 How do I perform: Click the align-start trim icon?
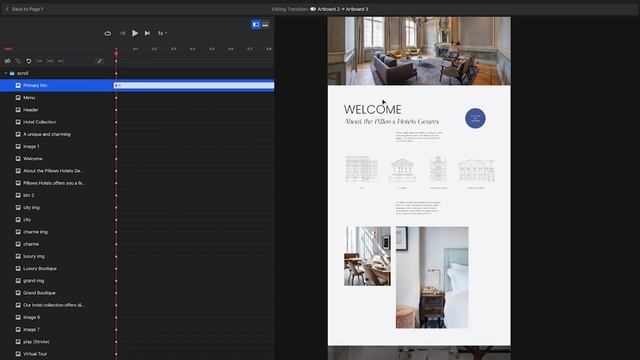(x=40, y=61)
